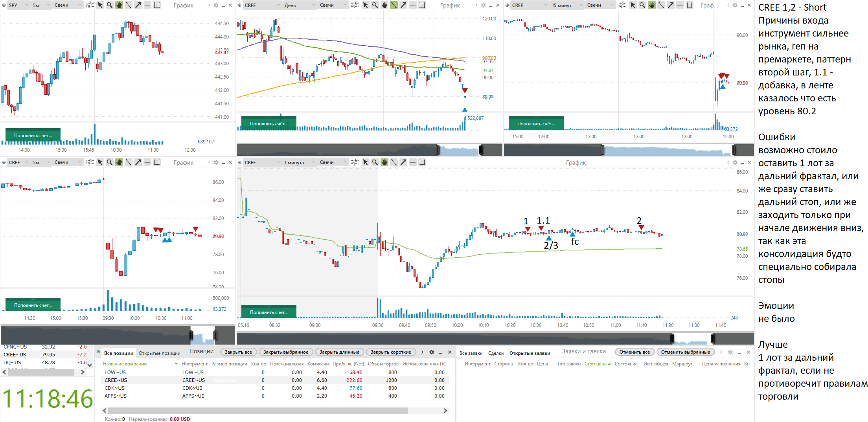Open 15 минут timeframe dropdown

(x=567, y=5)
